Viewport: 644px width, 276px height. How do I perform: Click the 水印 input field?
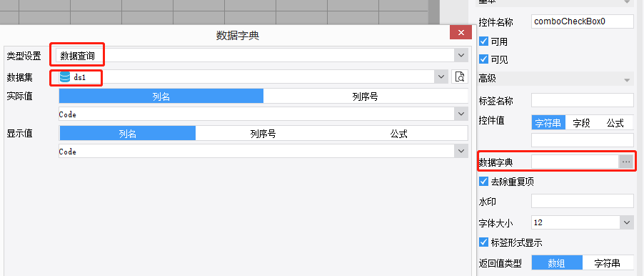click(583, 201)
